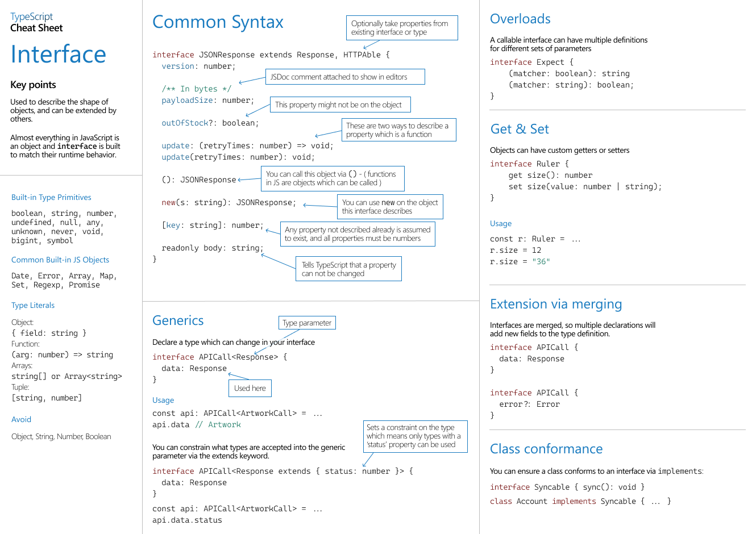Click the Get & Set heading

[x=519, y=129]
